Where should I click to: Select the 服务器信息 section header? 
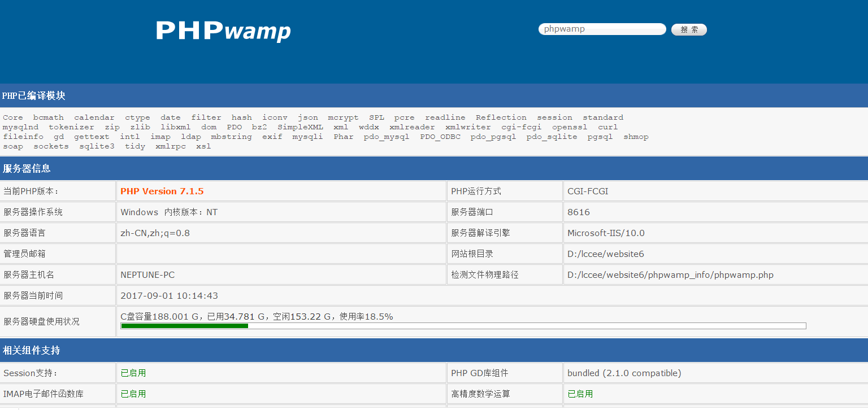click(27, 168)
